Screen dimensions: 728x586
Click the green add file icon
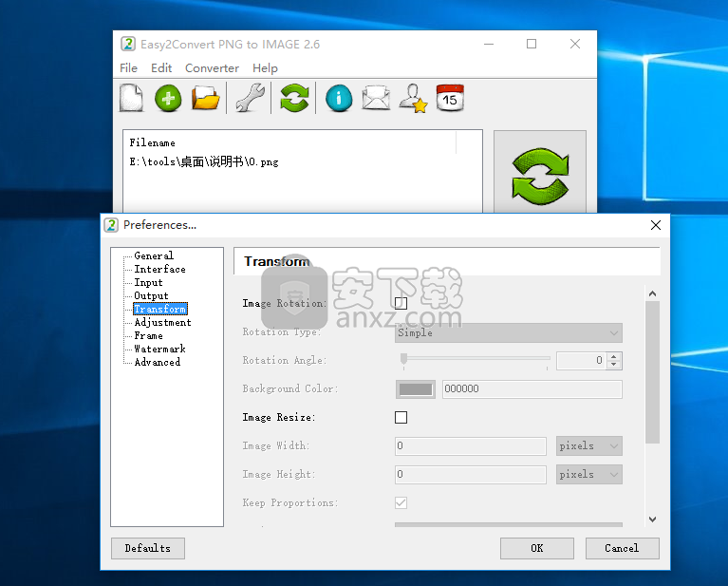tap(168, 98)
